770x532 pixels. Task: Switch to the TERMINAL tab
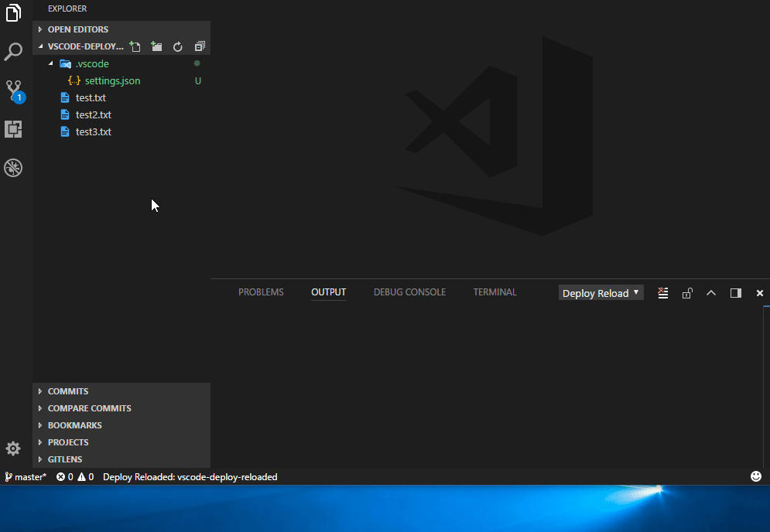pyautogui.click(x=495, y=292)
